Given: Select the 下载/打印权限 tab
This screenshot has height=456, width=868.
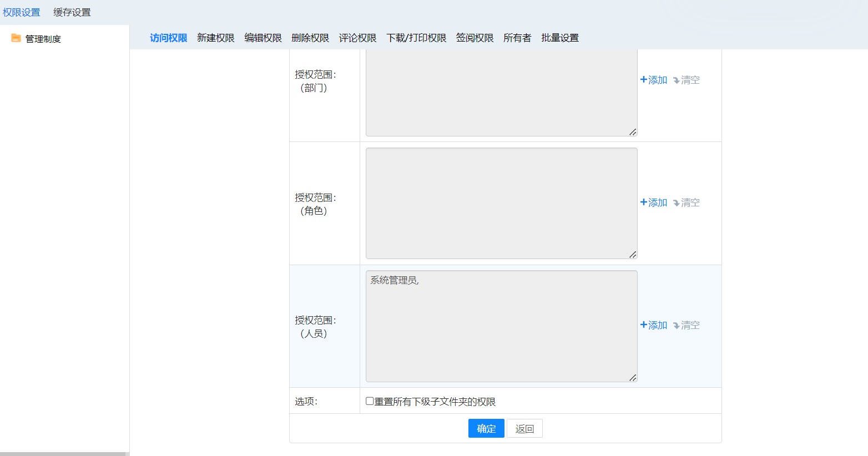Looking at the screenshot, I should tap(416, 38).
